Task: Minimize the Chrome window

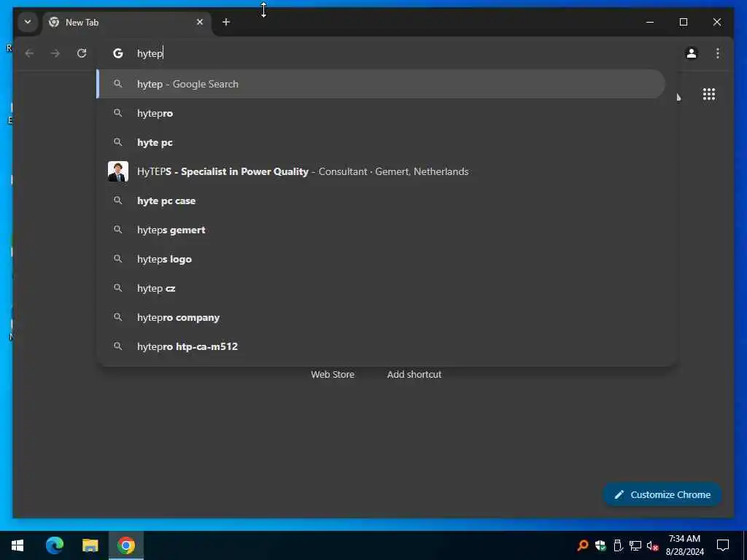Action: pos(650,22)
